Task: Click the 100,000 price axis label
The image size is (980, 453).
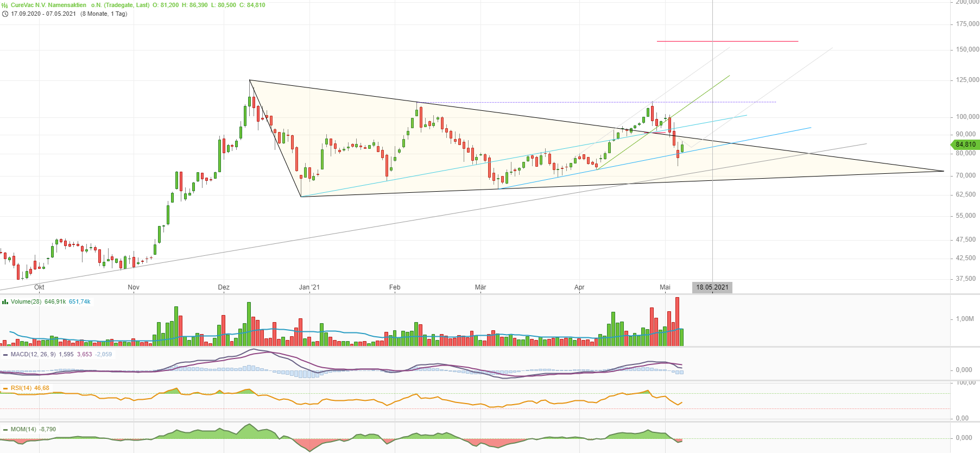Action: 968,117
